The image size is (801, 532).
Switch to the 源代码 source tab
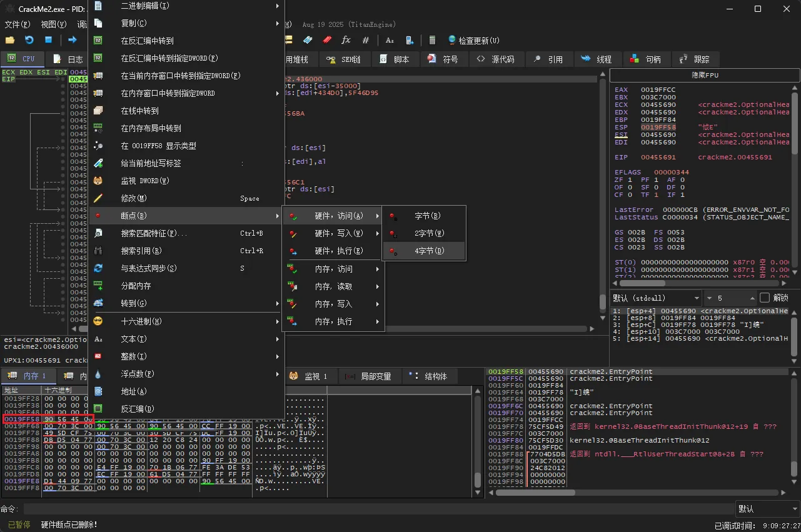click(495, 59)
